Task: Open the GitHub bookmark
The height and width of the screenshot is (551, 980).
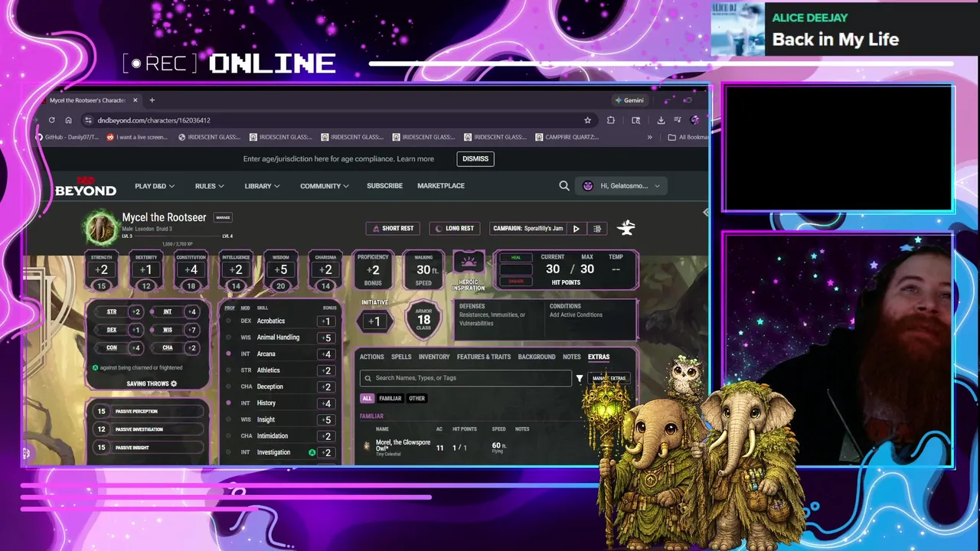Action: [x=67, y=137]
